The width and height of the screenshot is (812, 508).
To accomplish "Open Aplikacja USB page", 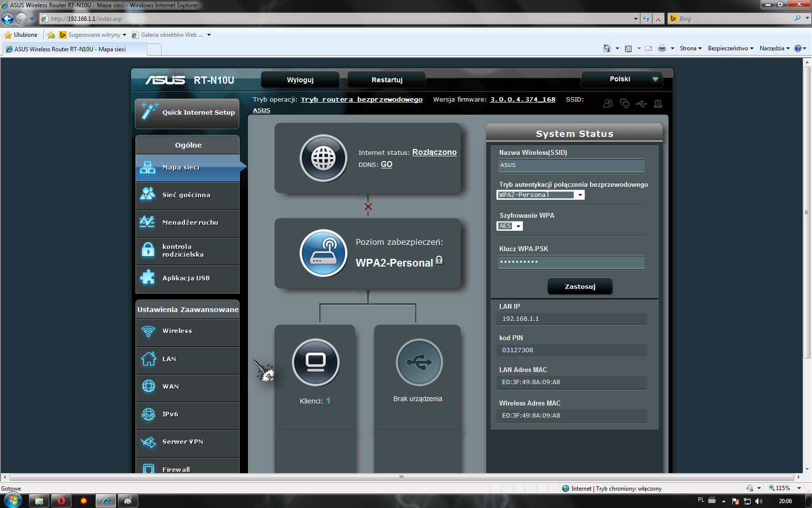I will pos(188,278).
